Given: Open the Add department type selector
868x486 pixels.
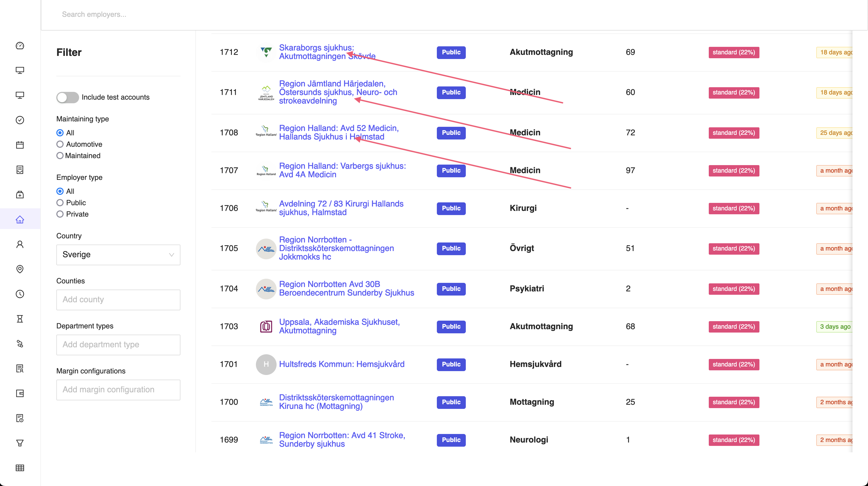Looking at the screenshot, I should pyautogui.click(x=118, y=345).
